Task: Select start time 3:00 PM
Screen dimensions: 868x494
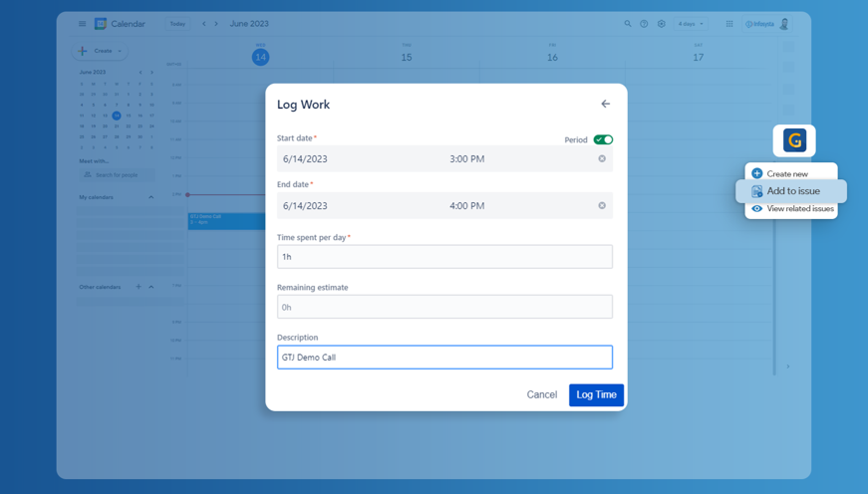Action: 466,158
